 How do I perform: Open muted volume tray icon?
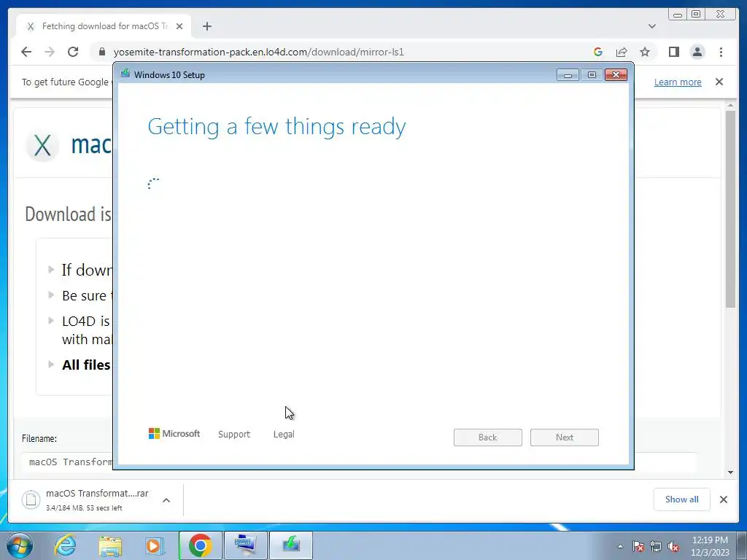pos(673,546)
